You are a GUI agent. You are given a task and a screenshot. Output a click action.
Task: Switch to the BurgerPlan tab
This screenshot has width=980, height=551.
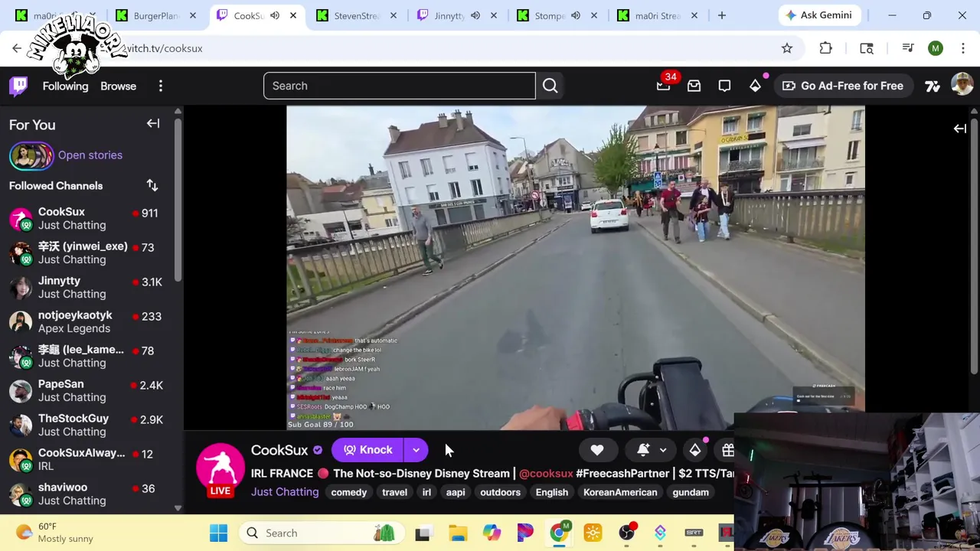tap(155, 15)
